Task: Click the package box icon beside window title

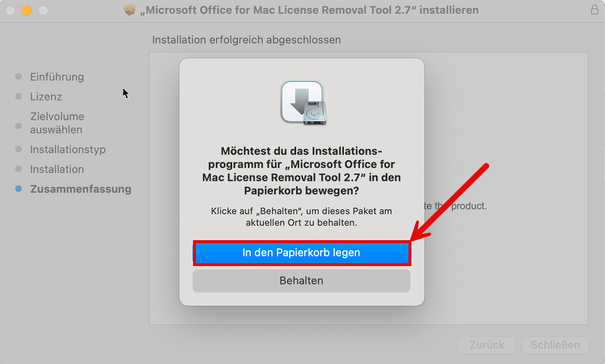Action: point(130,10)
